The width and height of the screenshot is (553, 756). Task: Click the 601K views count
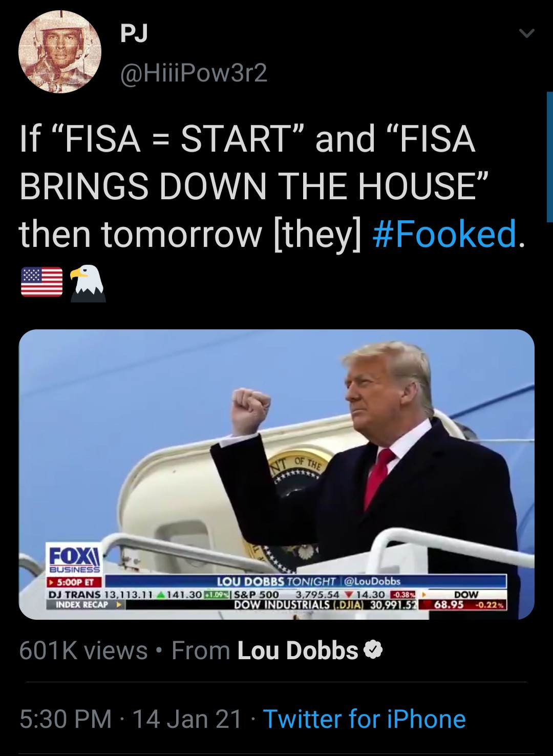point(83,650)
